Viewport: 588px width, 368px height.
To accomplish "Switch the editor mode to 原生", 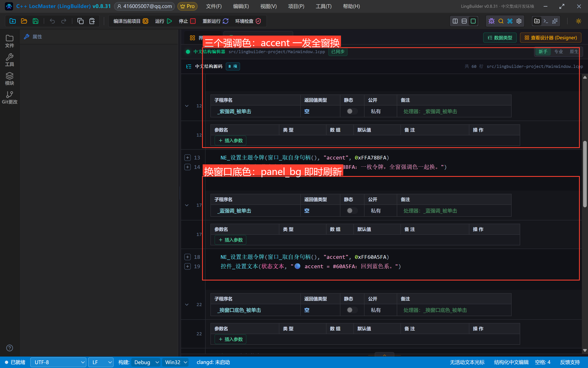I will [574, 52].
